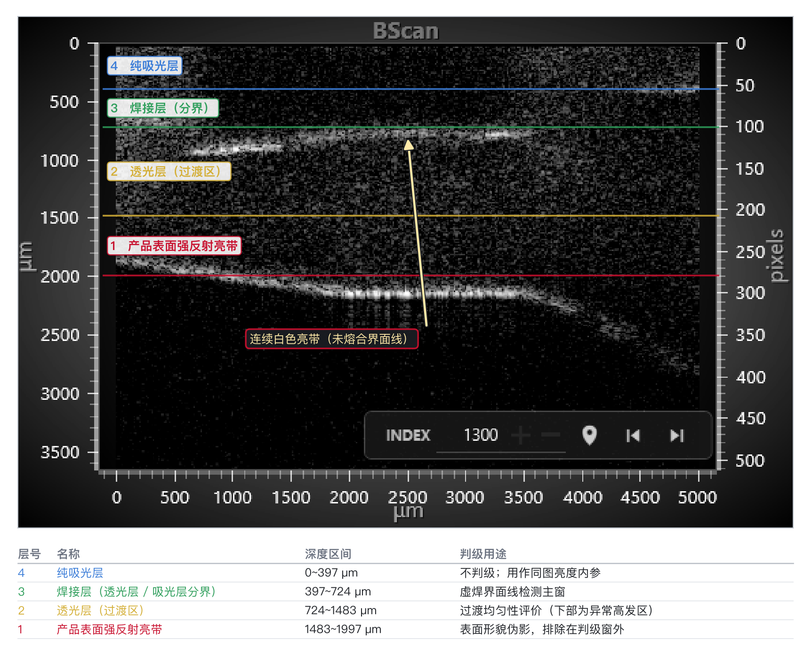Screen dimensions: 812x664
Task: Click the BScan title above the plot
Action: (x=406, y=31)
